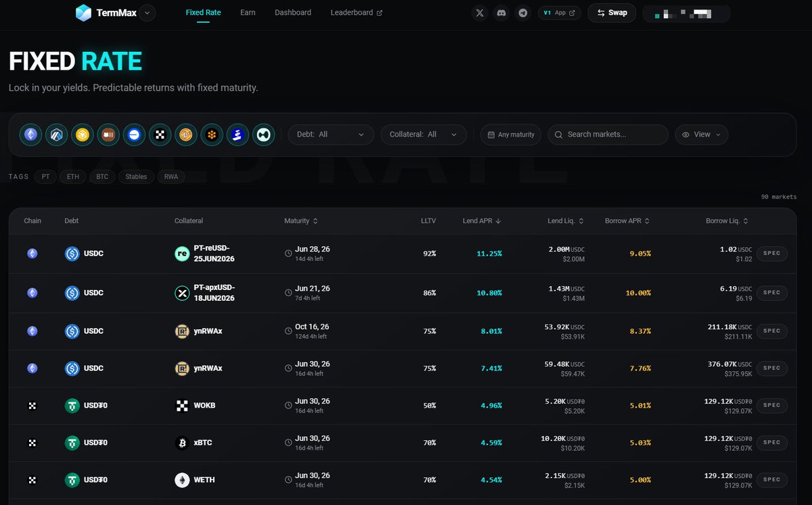Viewport: 812px width, 505px height.
Task: Click xBTC bitcoin token icon
Action: tap(182, 443)
